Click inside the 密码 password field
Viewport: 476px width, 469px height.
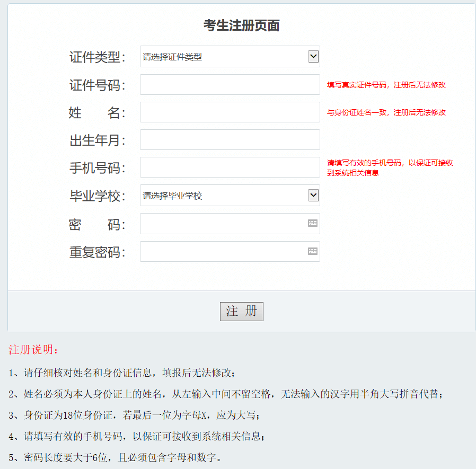pyautogui.click(x=223, y=223)
